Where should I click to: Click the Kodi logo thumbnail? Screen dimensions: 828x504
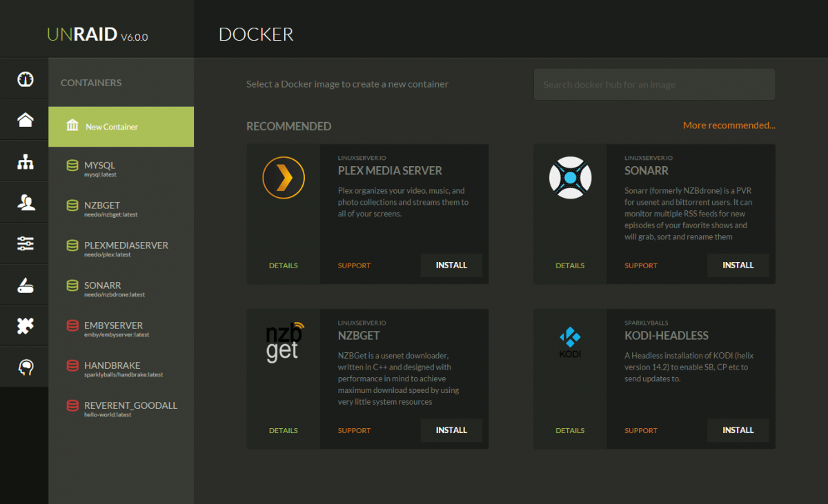pyautogui.click(x=570, y=343)
